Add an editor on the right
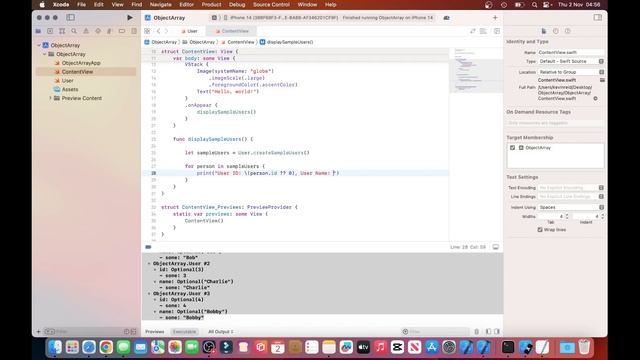 497,31
